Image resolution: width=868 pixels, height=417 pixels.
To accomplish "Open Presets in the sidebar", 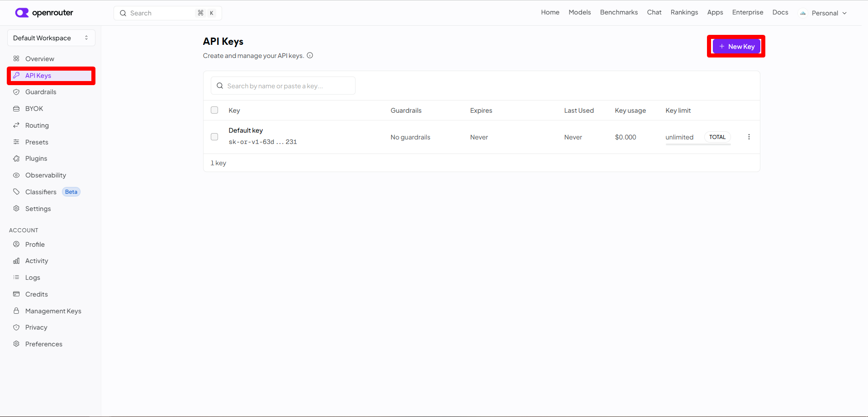I will [51, 142].
